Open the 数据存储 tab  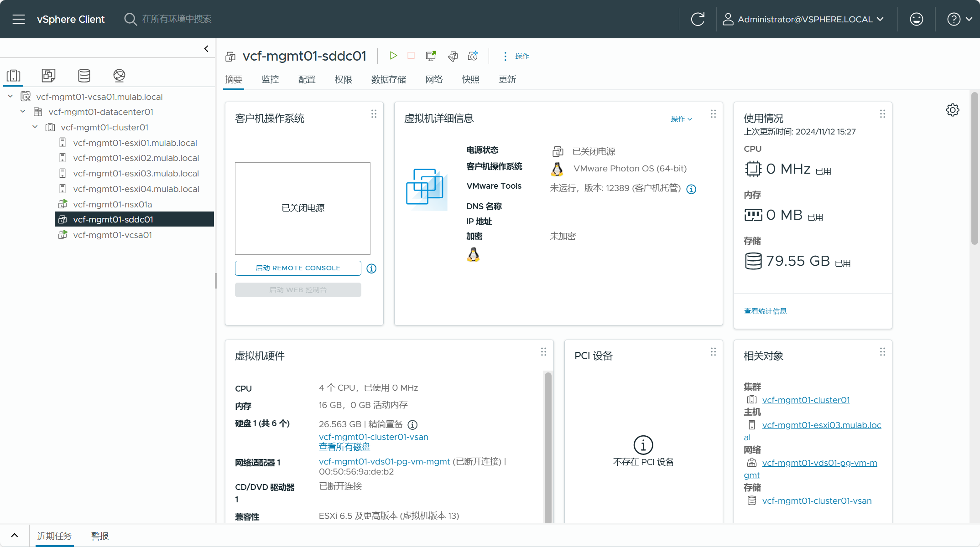pos(389,79)
